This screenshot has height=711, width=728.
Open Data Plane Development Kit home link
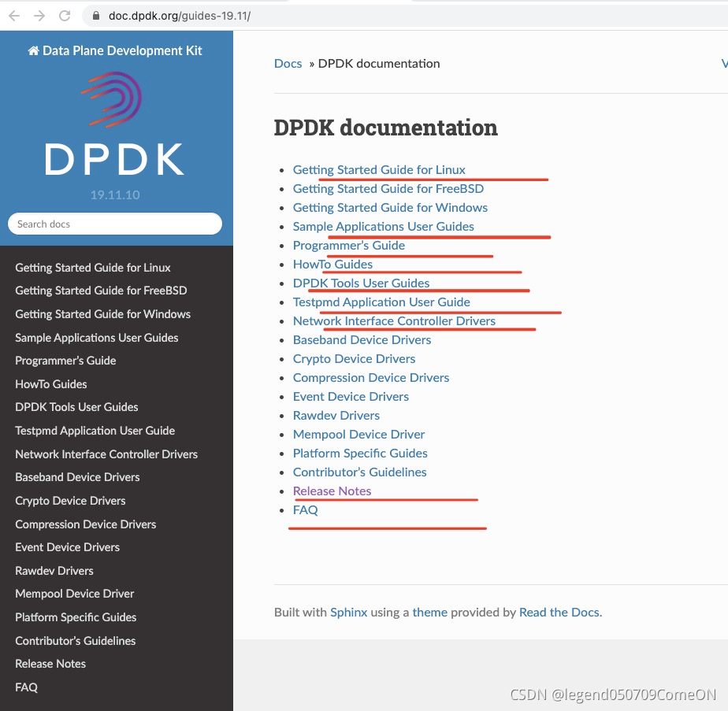pyautogui.click(x=115, y=50)
